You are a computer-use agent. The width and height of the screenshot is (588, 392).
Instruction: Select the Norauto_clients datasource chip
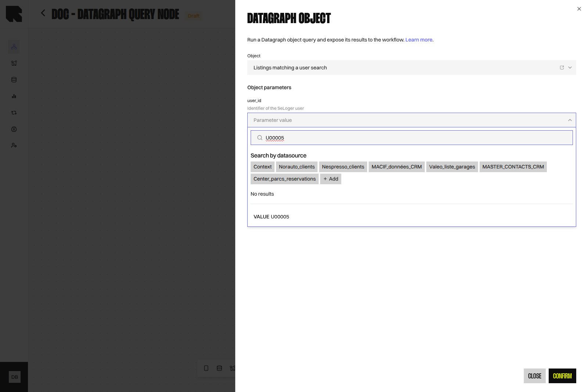[x=297, y=167]
